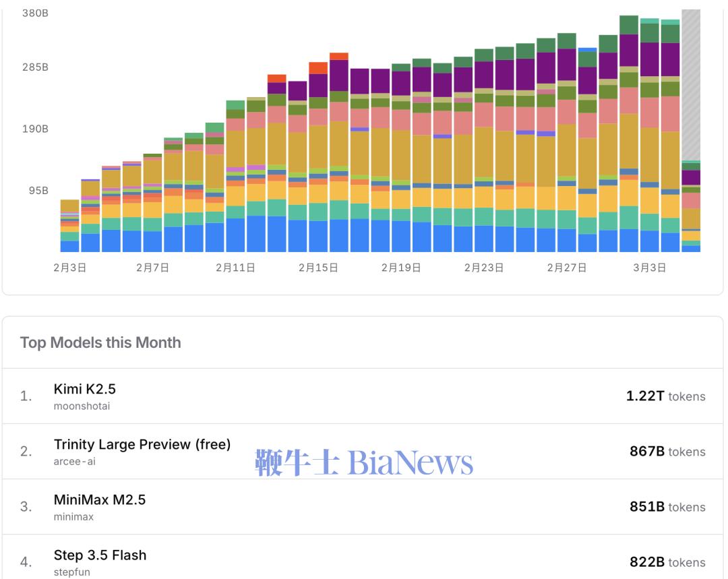
Task: Click the 3月3日 date axis label
Action: tap(649, 268)
